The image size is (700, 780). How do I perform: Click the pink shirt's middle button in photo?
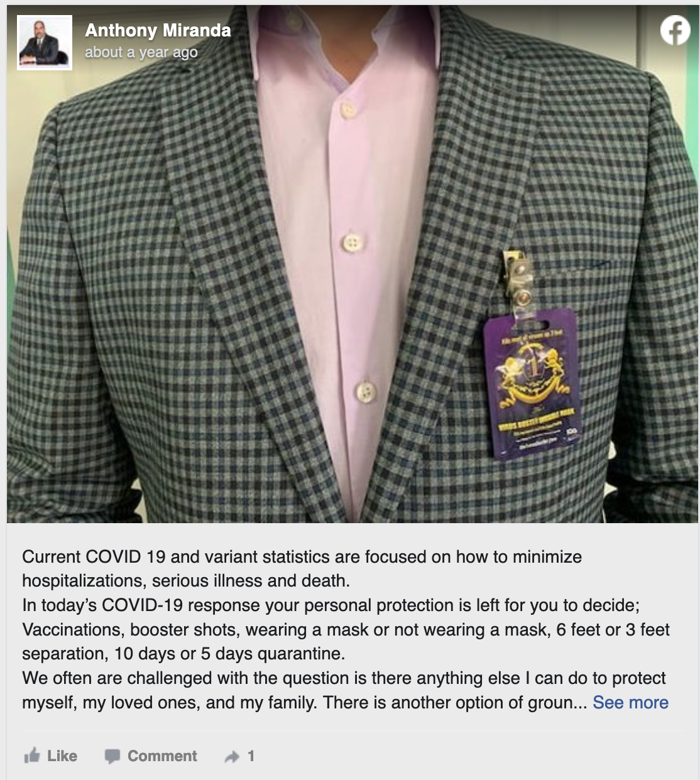coord(353,242)
